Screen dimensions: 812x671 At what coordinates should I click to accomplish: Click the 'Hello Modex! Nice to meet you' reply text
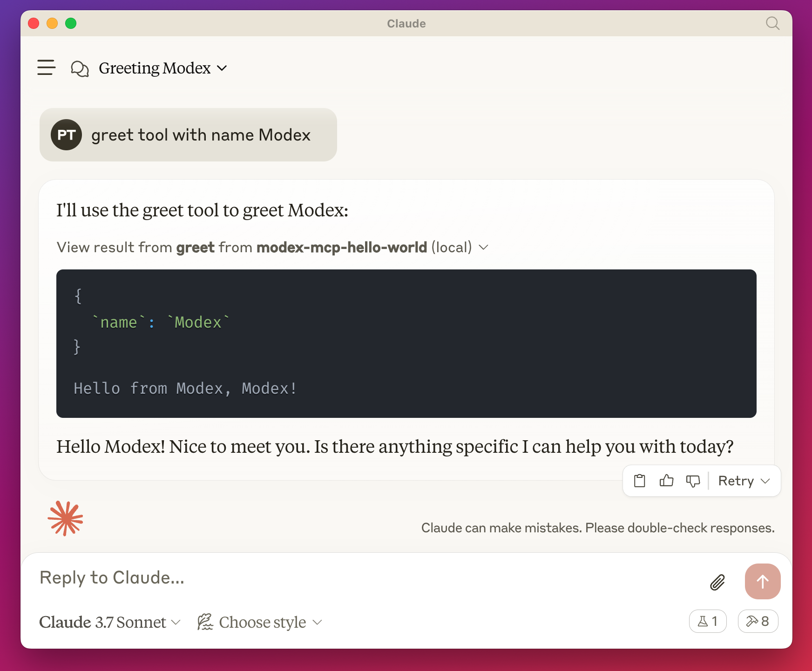coord(395,447)
